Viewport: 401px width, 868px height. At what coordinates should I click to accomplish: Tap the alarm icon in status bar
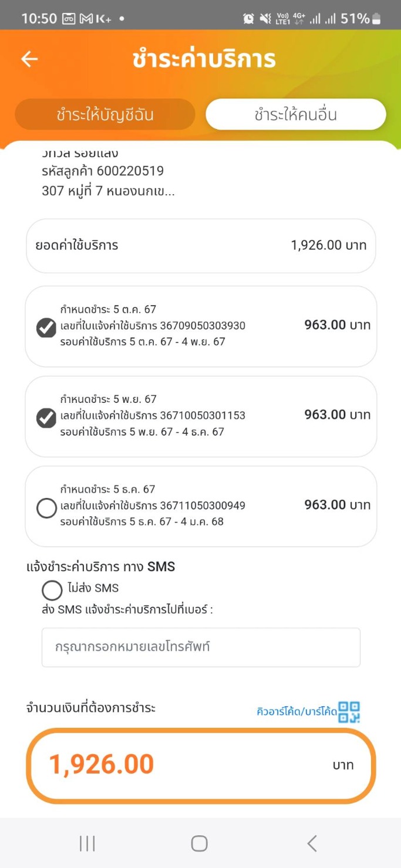[x=248, y=19]
